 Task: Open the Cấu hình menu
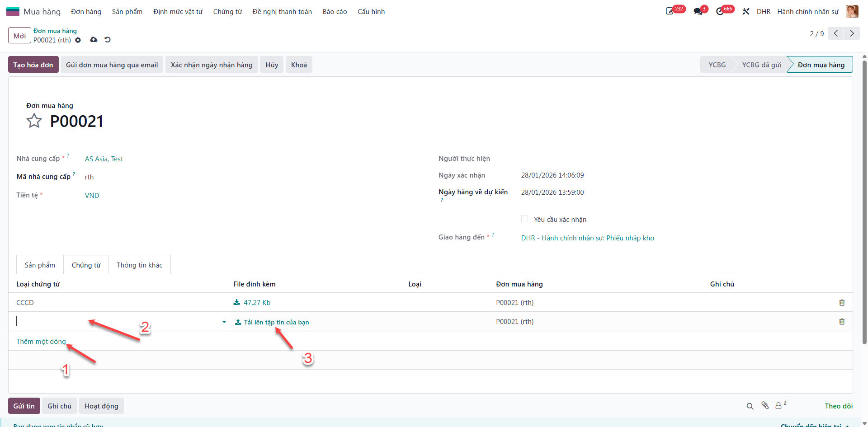[371, 11]
